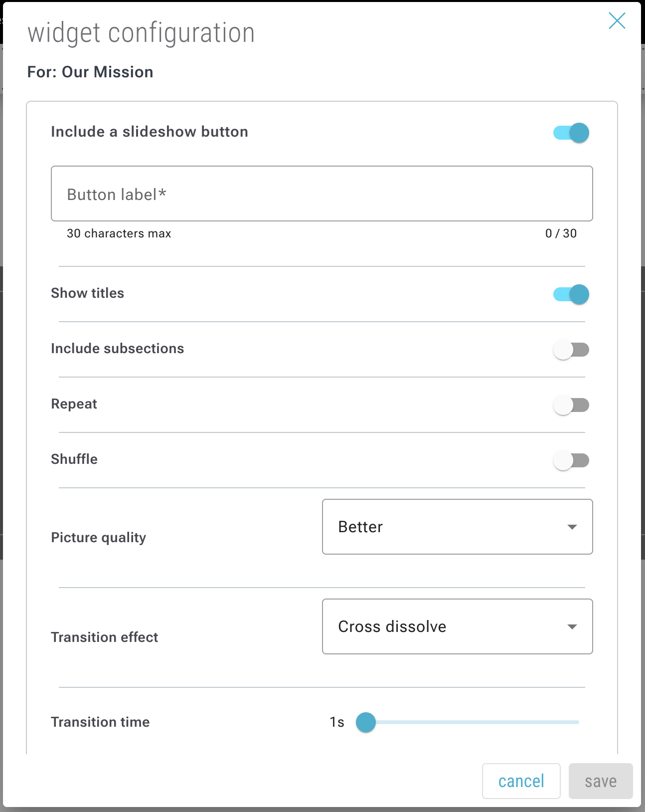
Task: Enable the Include subsections toggle
Action: [571, 350]
